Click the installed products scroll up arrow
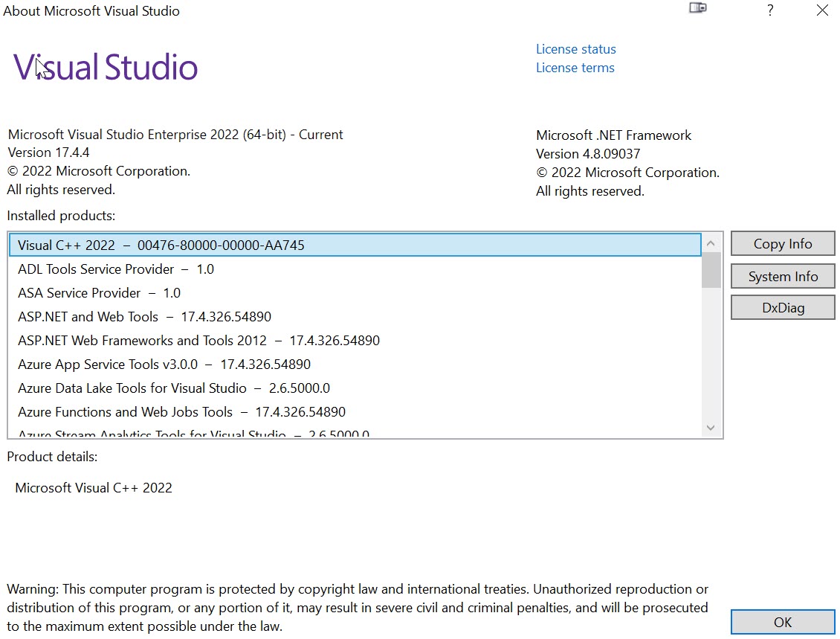The width and height of the screenshot is (840, 639). click(x=711, y=243)
